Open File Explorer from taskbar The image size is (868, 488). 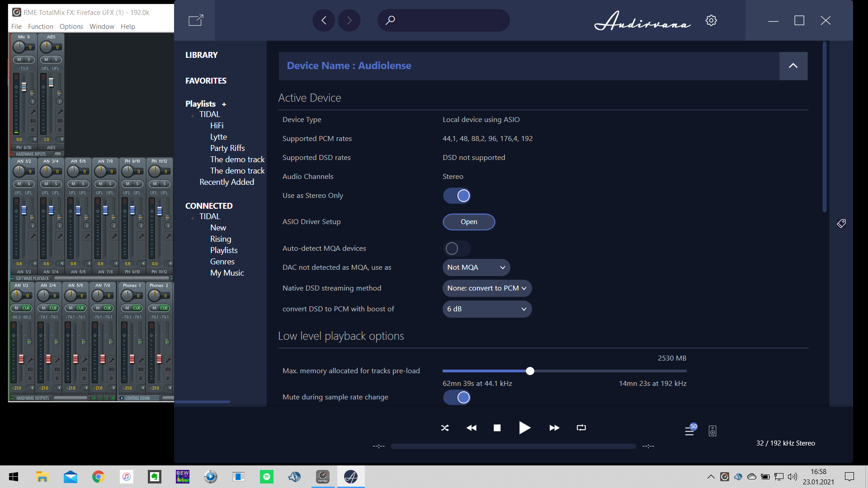pos(42,477)
